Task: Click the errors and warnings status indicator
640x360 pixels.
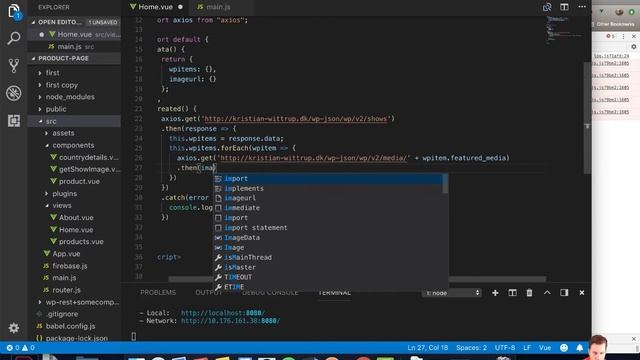Action: click(x=20, y=348)
